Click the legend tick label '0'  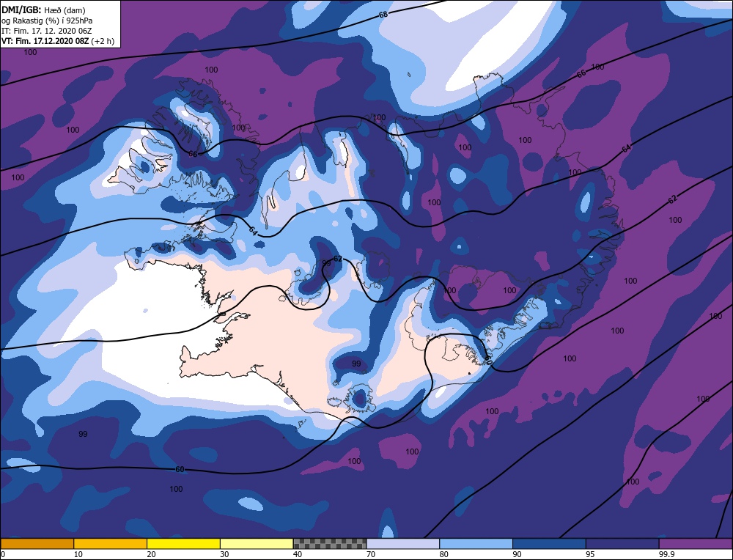point(3,554)
